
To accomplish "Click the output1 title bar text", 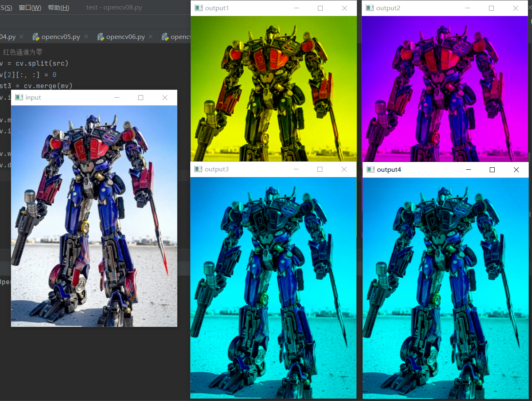I will 217,8.
